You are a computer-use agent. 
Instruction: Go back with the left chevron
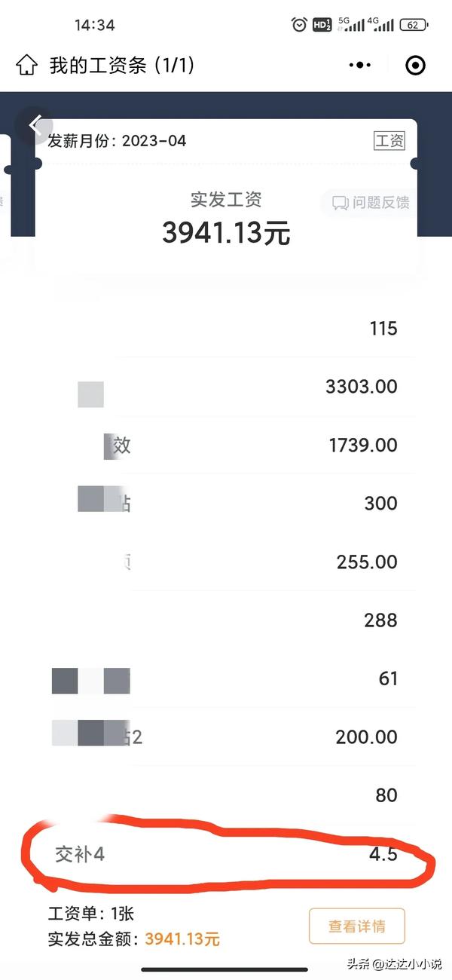(x=35, y=126)
